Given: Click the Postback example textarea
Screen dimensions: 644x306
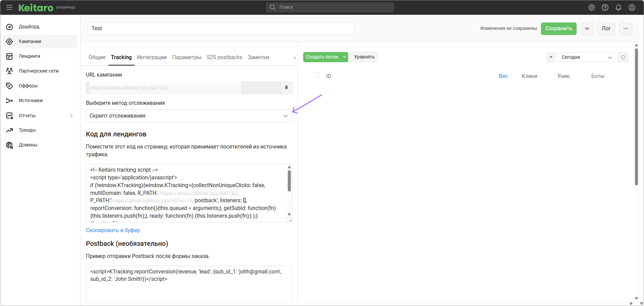Looking at the screenshot, I should [189, 283].
